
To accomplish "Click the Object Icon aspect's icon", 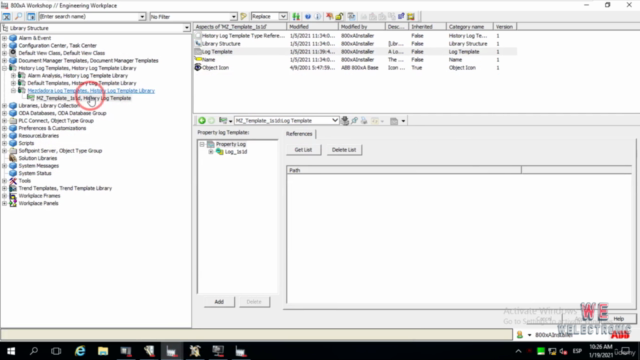I will (x=198, y=68).
